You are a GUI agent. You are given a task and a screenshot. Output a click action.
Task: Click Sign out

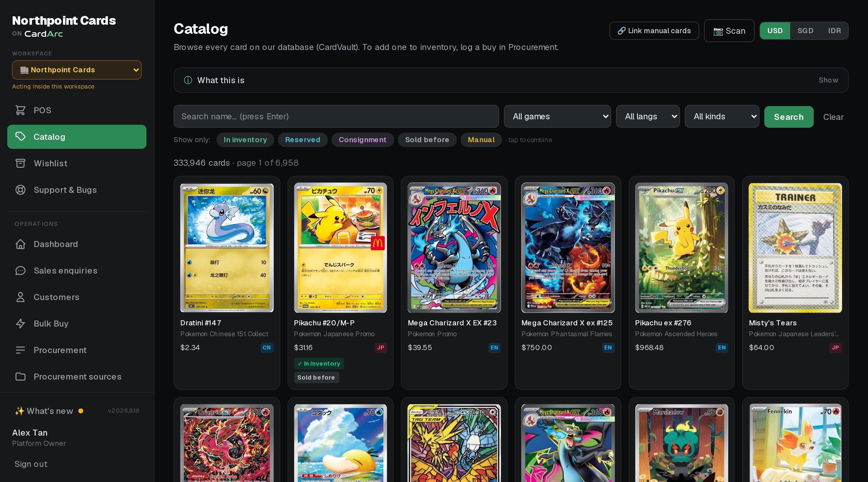(x=31, y=464)
